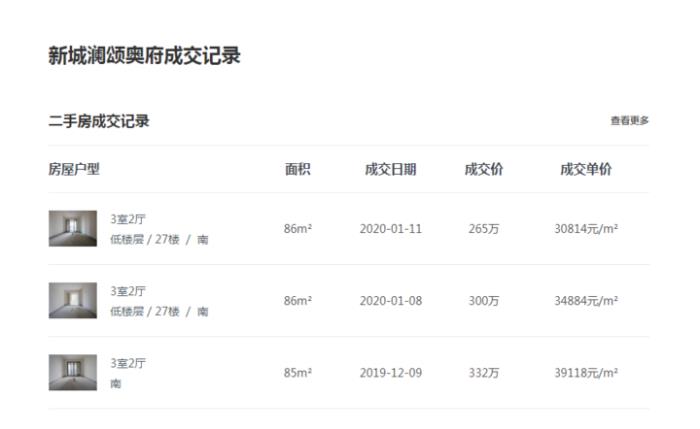Click the 332万 transaction price
This screenshot has width=700, height=429.
pos(484,372)
